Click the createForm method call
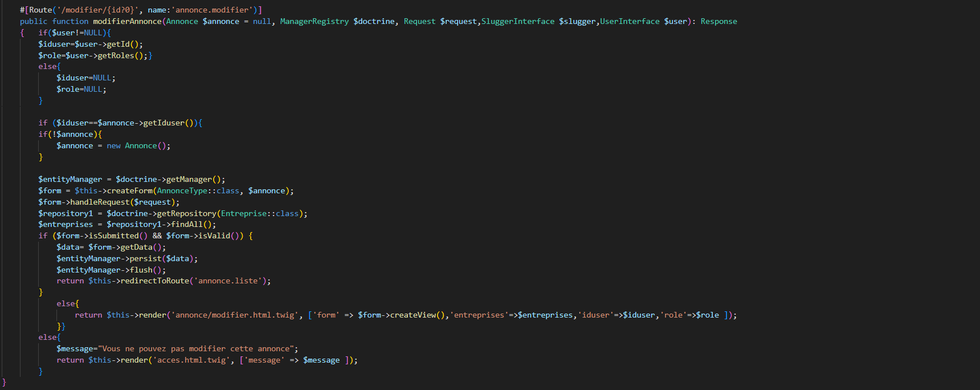 [129, 190]
